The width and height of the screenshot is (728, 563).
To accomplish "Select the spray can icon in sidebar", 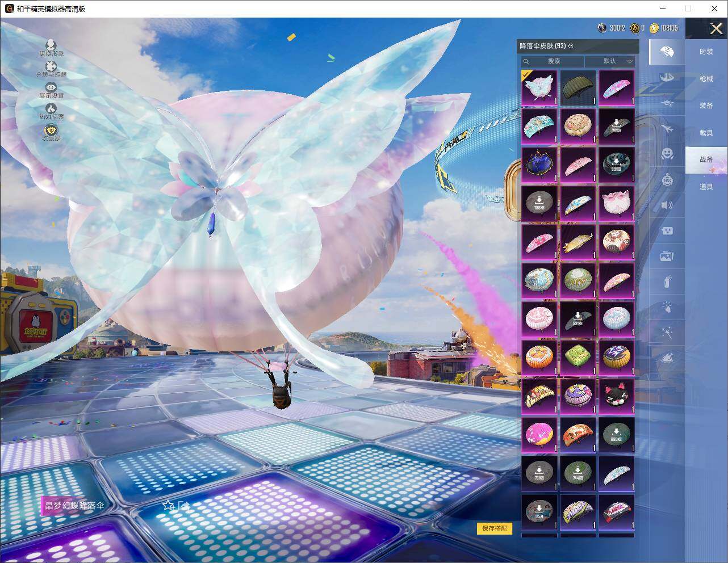I will click(667, 282).
